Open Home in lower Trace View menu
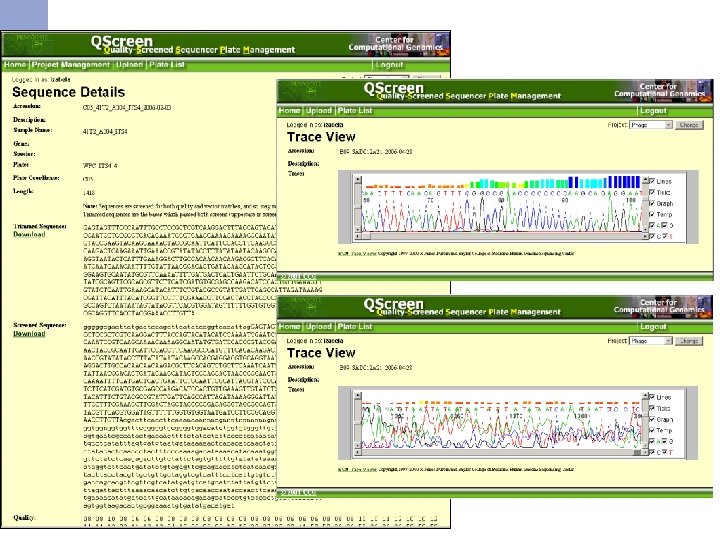Image resolution: width=720 pixels, height=540 pixels. pyautogui.click(x=289, y=326)
